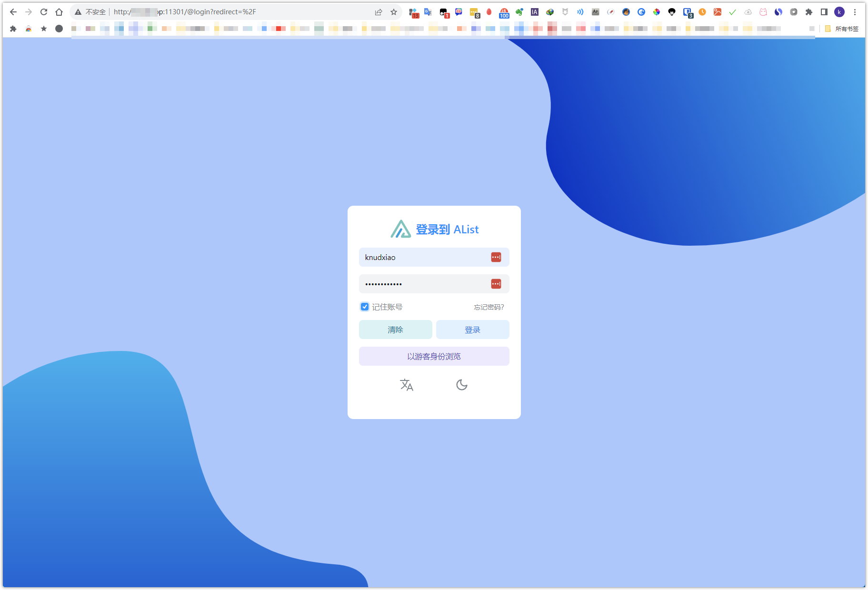The width and height of the screenshot is (868, 590).
Task: Toggle dark mode with the moon icon
Action: 462,385
